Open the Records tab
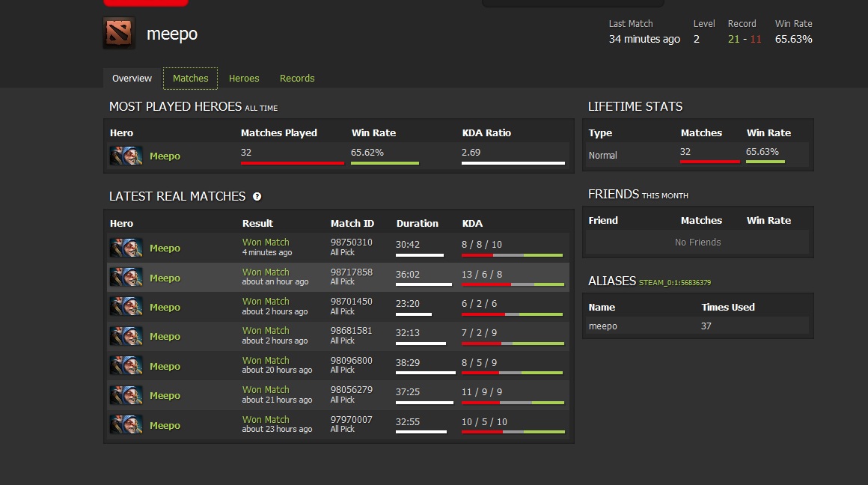This screenshot has height=485, width=868. tap(297, 78)
